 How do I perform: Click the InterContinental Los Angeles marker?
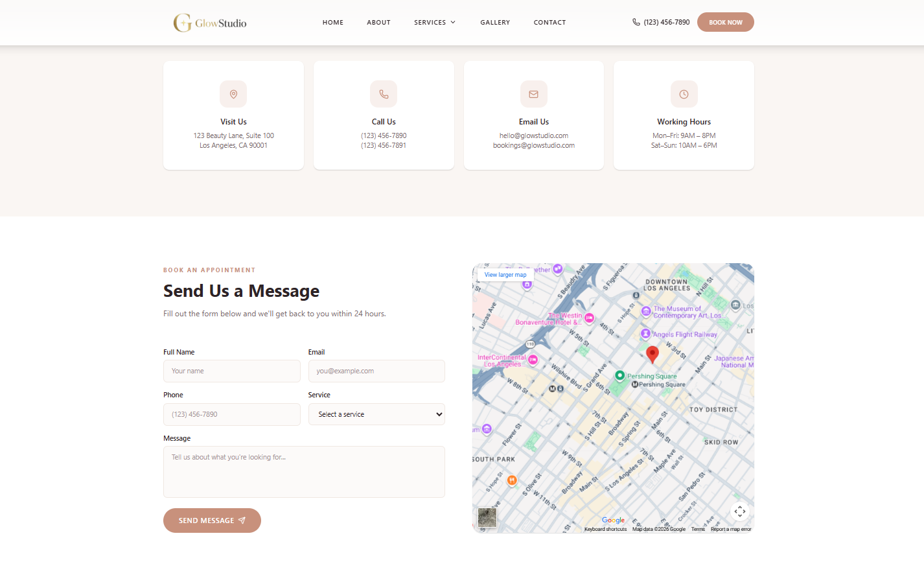coord(533,360)
